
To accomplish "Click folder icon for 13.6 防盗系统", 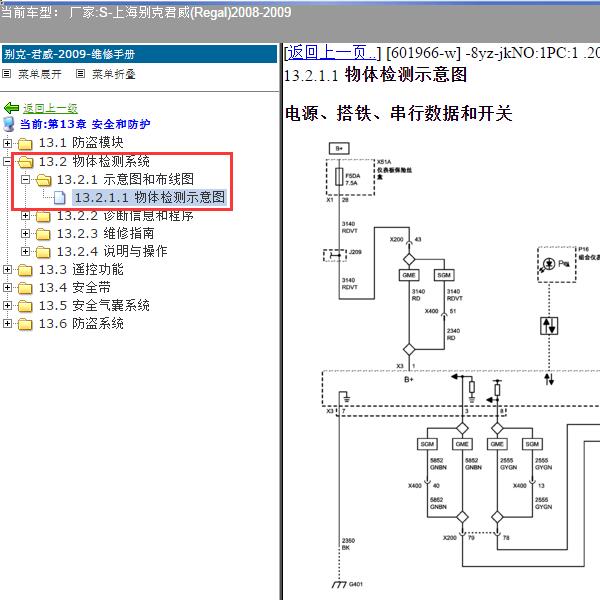I will [x=25, y=324].
